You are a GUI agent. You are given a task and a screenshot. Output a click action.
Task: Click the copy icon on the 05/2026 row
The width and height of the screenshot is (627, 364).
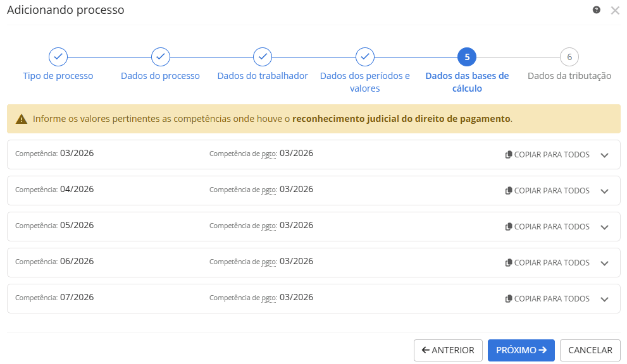coord(509,226)
